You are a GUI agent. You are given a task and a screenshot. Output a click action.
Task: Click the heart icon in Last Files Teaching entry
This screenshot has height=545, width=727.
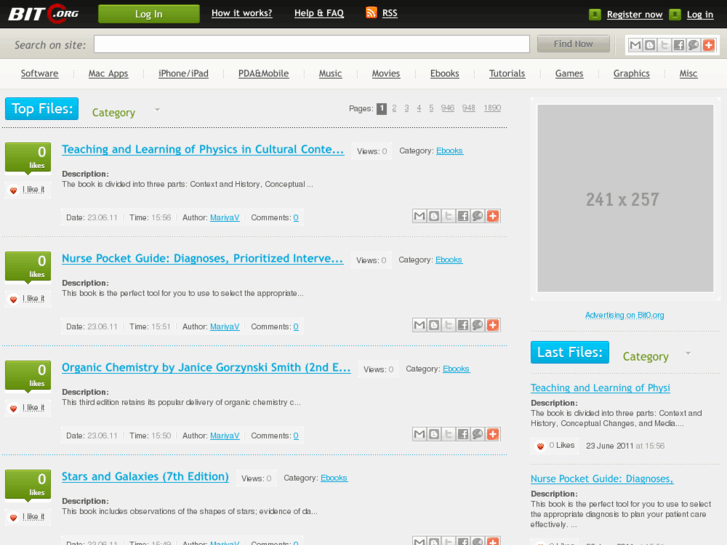point(540,446)
